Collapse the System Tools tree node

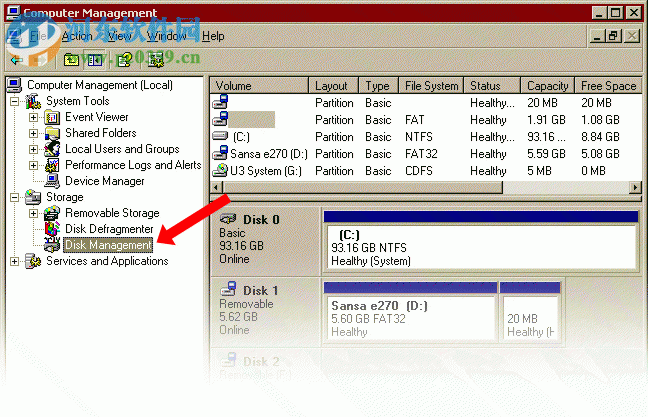pyautogui.click(x=15, y=101)
